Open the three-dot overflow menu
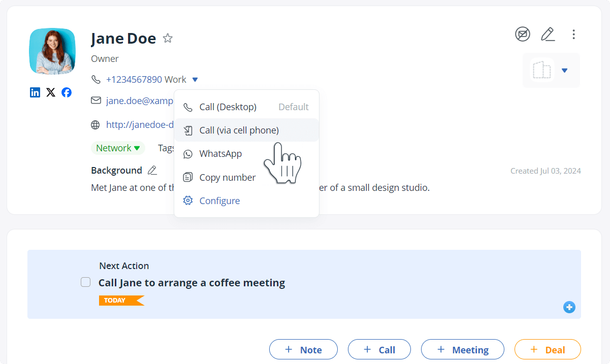This screenshot has height=364, width=610. (x=573, y=35)
